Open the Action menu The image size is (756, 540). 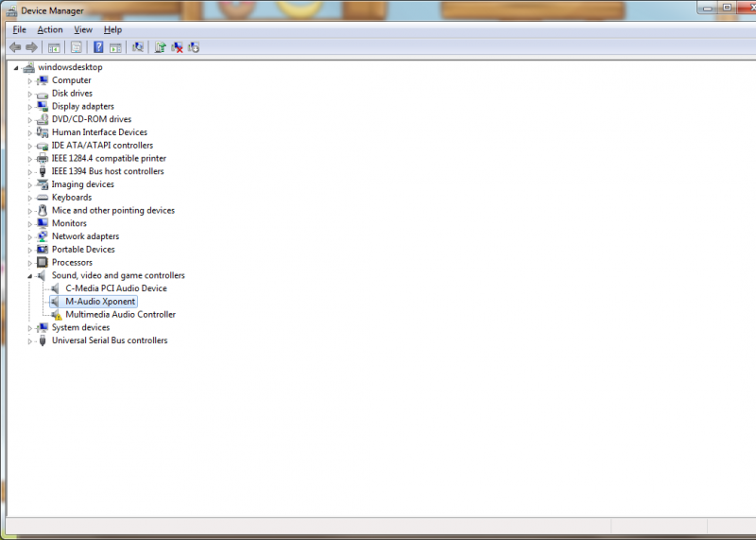click(50, 30)
